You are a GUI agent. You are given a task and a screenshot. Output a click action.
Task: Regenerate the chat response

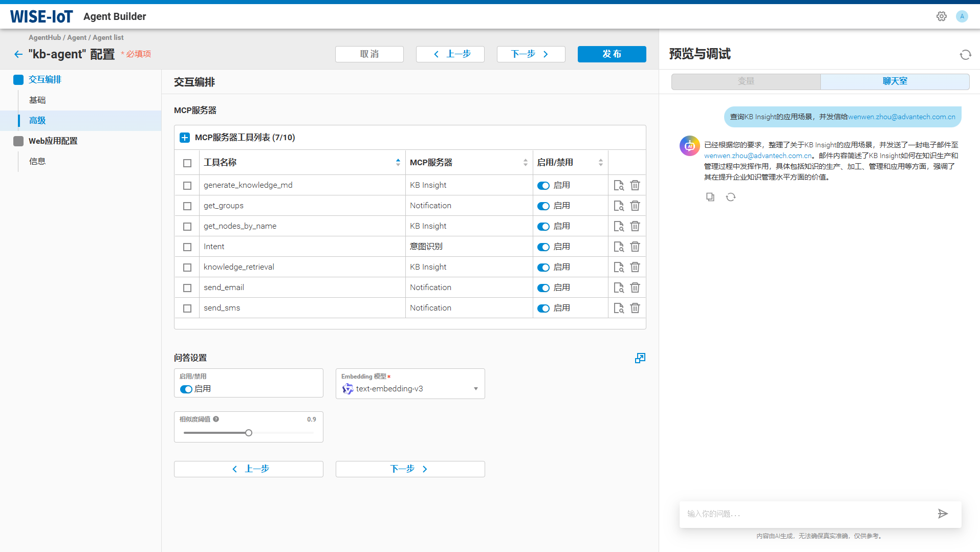730,196
